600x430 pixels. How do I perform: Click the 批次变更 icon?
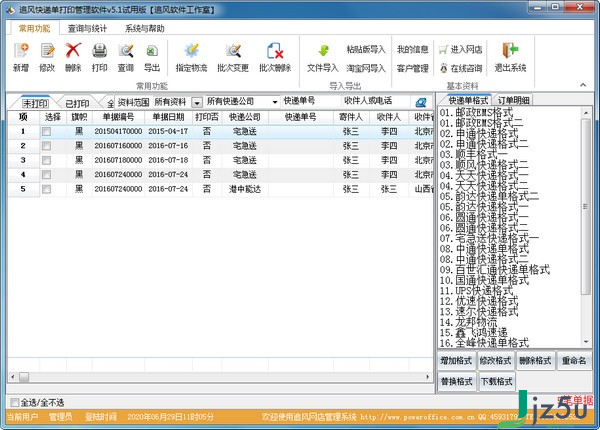click(233, 50)
